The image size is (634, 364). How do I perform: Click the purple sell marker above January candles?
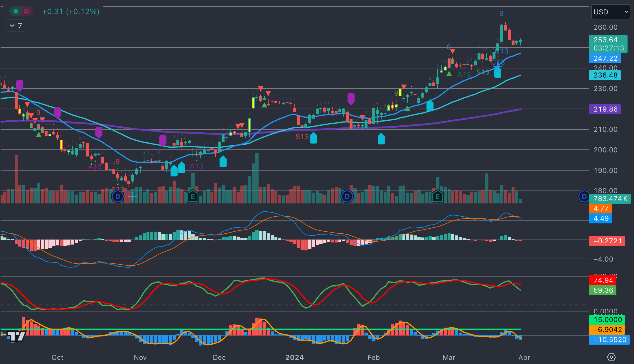click(351, 99)
